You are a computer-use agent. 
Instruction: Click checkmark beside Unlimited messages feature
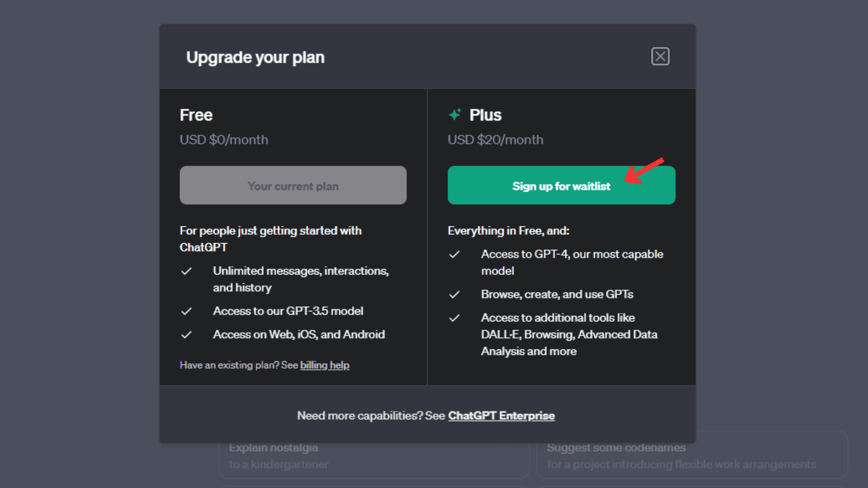pos(186,271)
